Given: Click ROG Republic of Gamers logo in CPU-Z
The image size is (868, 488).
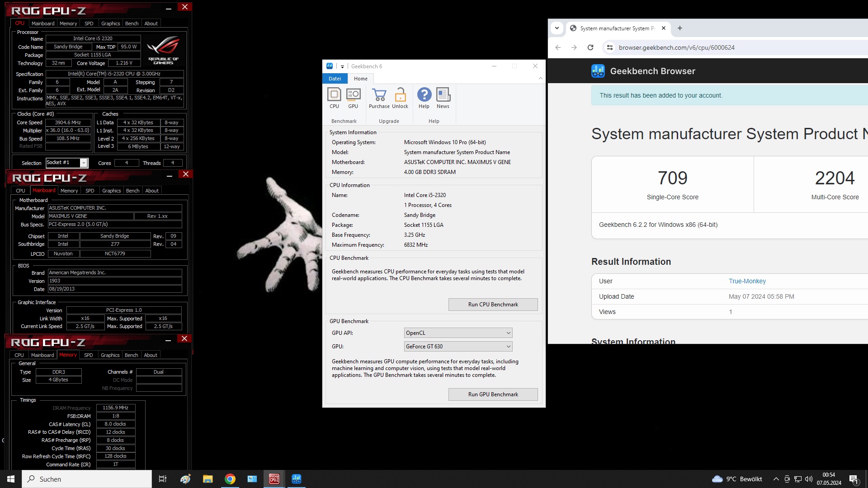Looking at the screenshot, I should tap(163, 50).
